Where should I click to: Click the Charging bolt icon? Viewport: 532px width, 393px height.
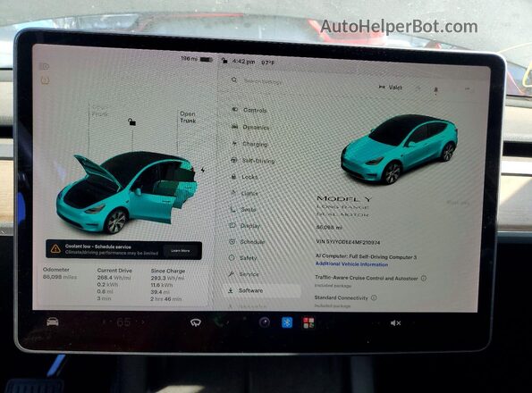pos(234,143)
